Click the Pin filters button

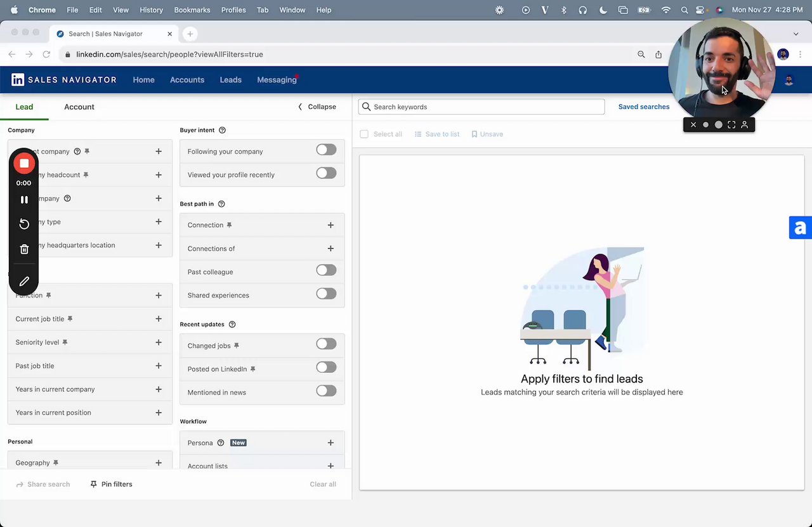pyautogui.click(x=111, y=485)
